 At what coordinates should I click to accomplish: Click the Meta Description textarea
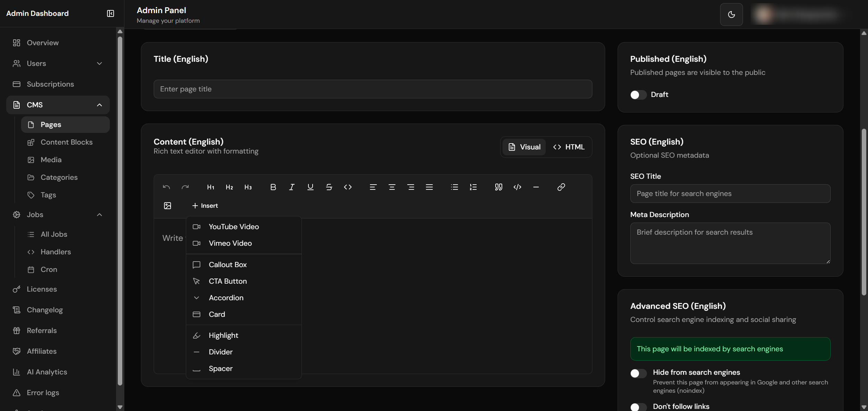tap(730, 243)
